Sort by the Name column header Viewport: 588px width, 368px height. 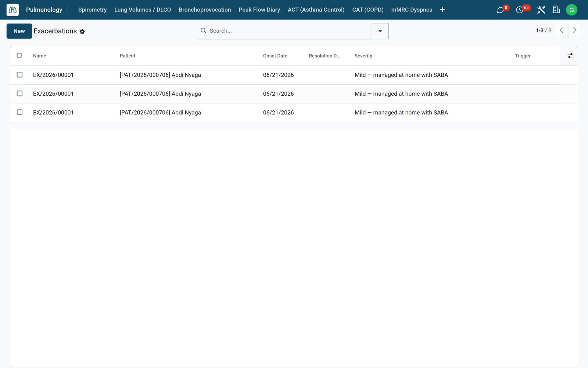(x=40, y=56)
